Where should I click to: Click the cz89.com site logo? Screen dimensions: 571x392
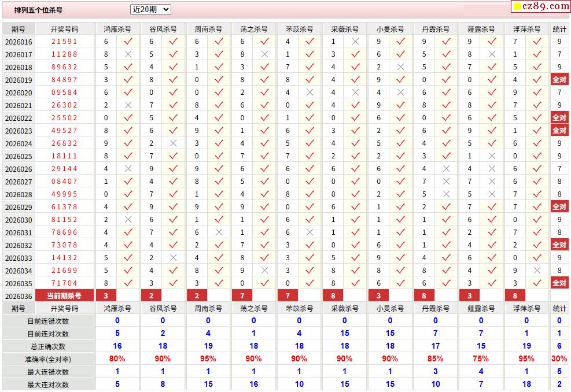(540, 6)
